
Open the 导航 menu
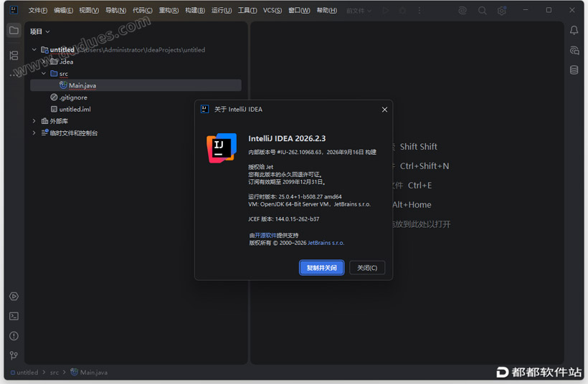coord(115,11)
